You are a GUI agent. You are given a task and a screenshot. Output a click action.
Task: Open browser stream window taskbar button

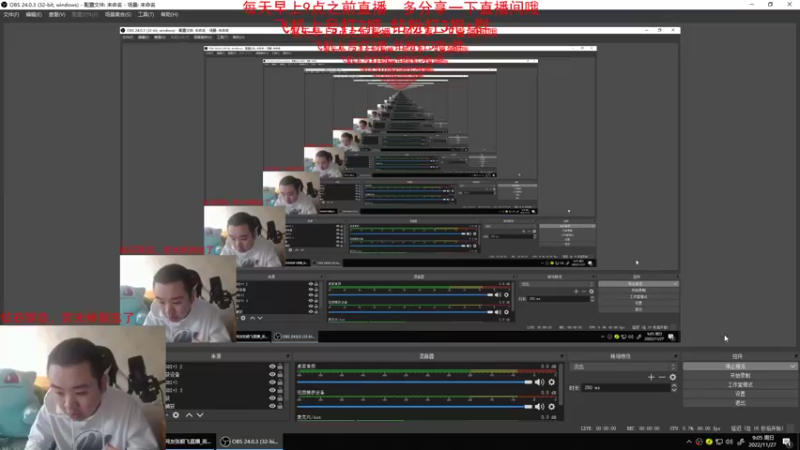[x=188, y=442]
